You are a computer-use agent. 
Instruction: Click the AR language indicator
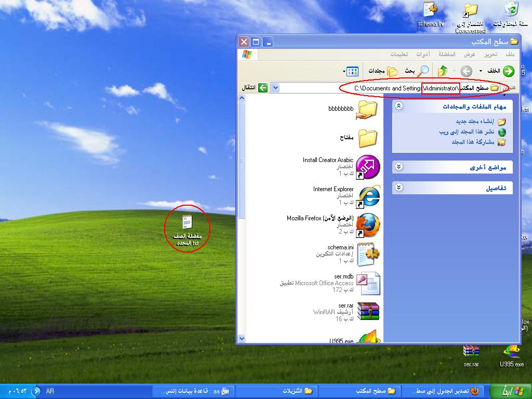[50, 391]
